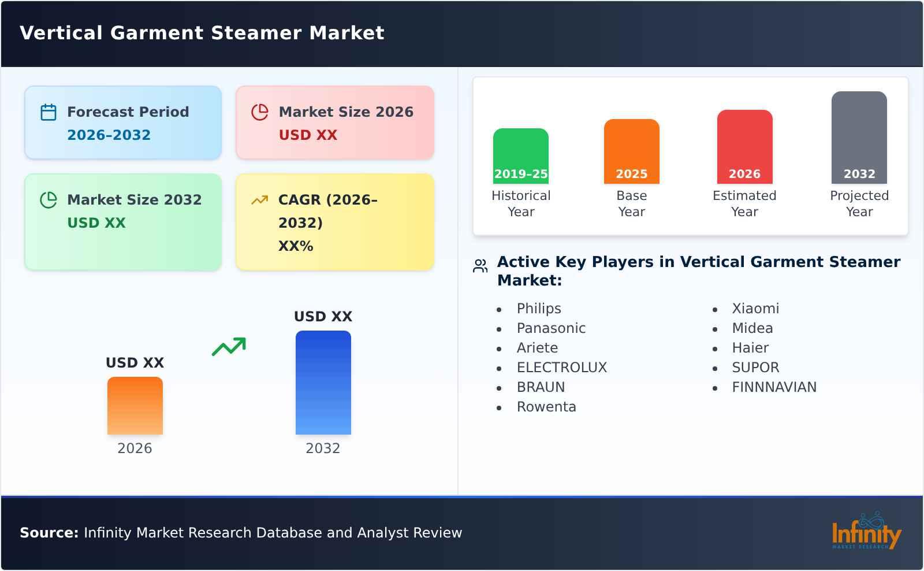Viewport: 924px width, 571px height.
Task: Click the people icon next to Active Key Players
Action: coord(480,266)
